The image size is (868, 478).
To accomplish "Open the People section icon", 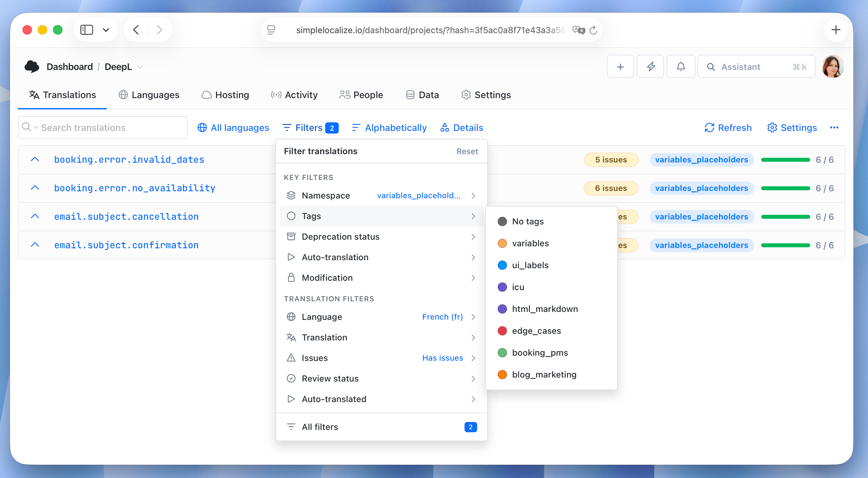I will 344,94.
